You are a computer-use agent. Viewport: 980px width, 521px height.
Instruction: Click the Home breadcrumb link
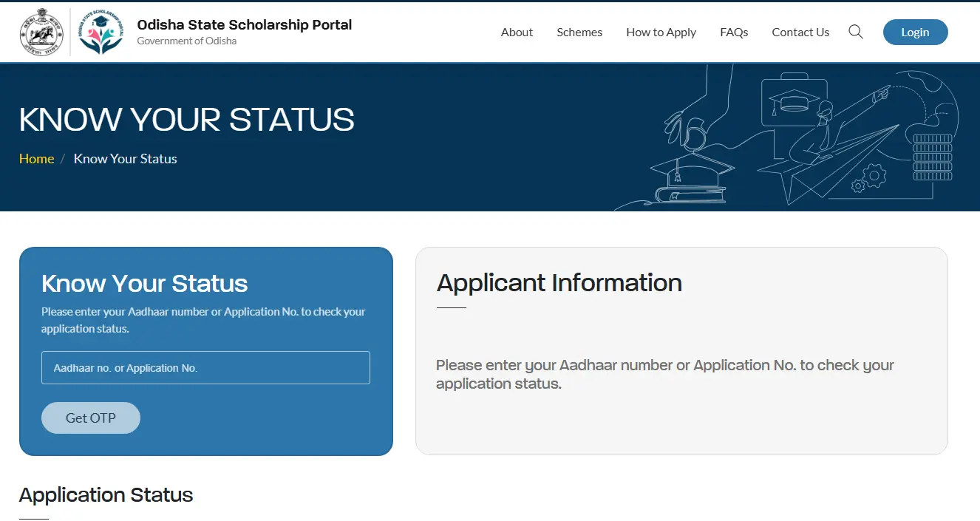coord(36,158)
